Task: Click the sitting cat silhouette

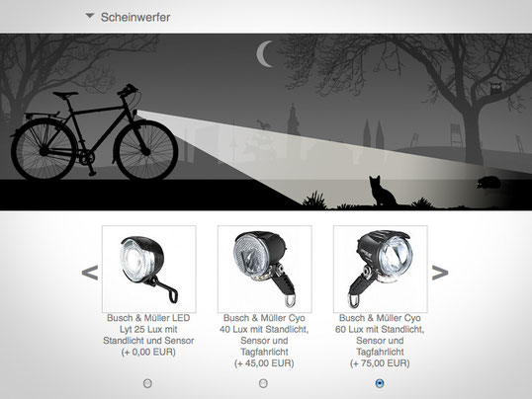Action: pyautogui.click(x=382, y=191)
